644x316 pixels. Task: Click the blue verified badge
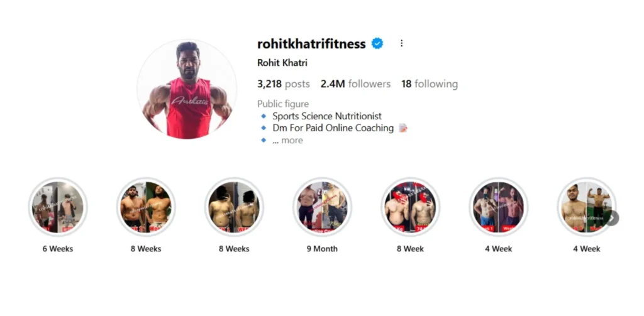377,43
